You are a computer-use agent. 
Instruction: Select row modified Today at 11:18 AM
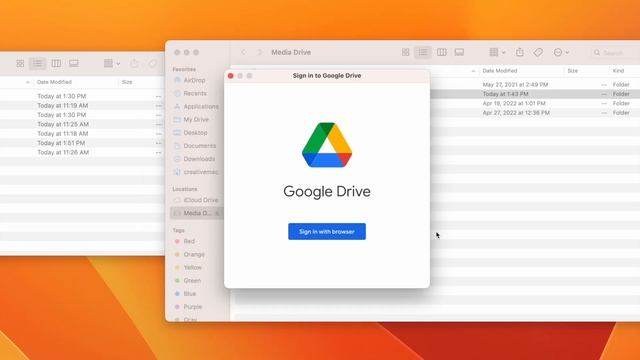82,133
